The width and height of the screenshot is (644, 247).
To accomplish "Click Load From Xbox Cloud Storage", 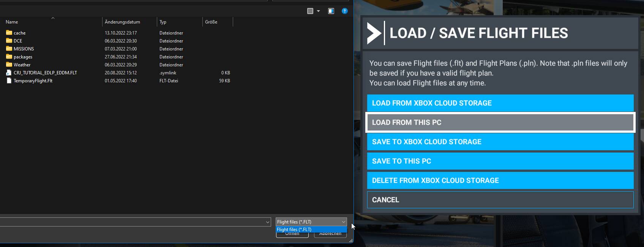I will click(x=500, y=103).
